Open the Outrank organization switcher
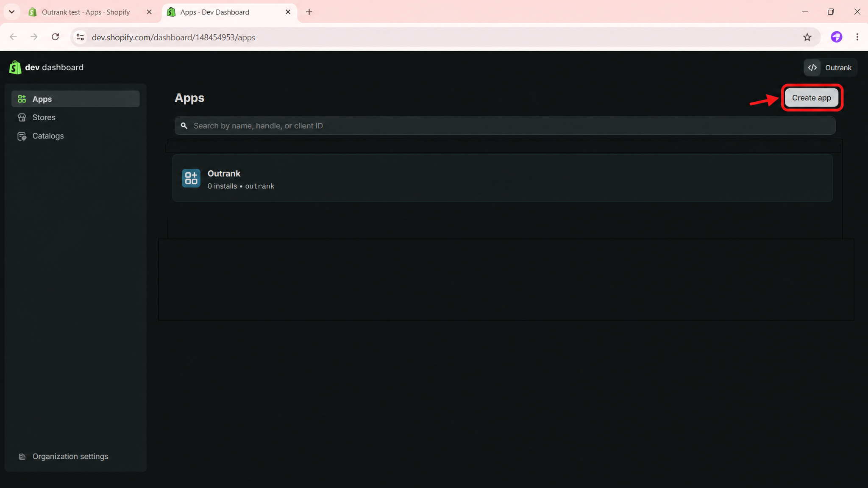This screenshot has height=488, width=868. click(830, 68)
